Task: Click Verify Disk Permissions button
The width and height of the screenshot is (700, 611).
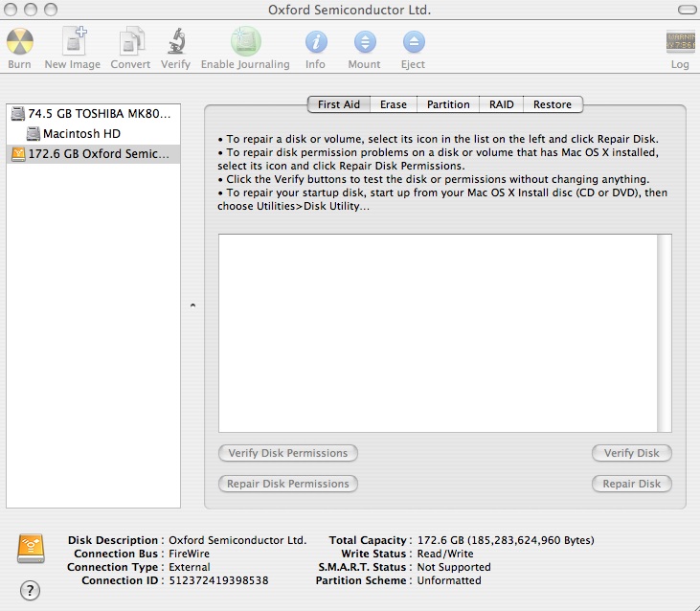Action: [288, 453]
